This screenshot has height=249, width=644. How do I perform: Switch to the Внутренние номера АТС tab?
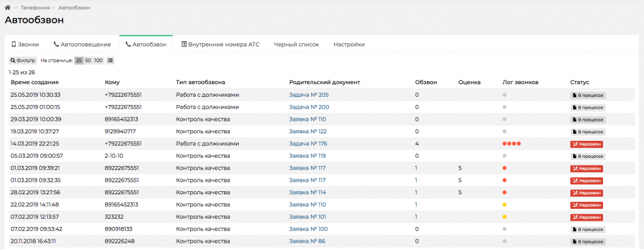tap(220, 45)
